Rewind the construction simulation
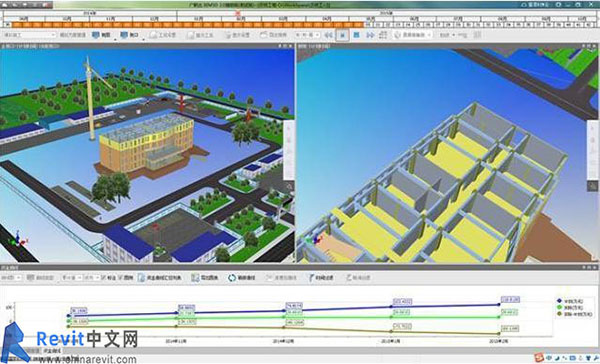This screenshot has width=600, height=364. (x=328, y=35)
